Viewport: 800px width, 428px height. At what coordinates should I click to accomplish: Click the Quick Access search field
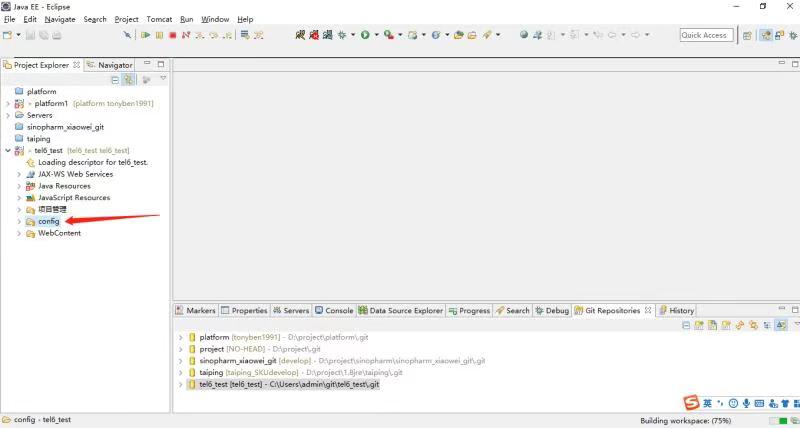point(707,35)
